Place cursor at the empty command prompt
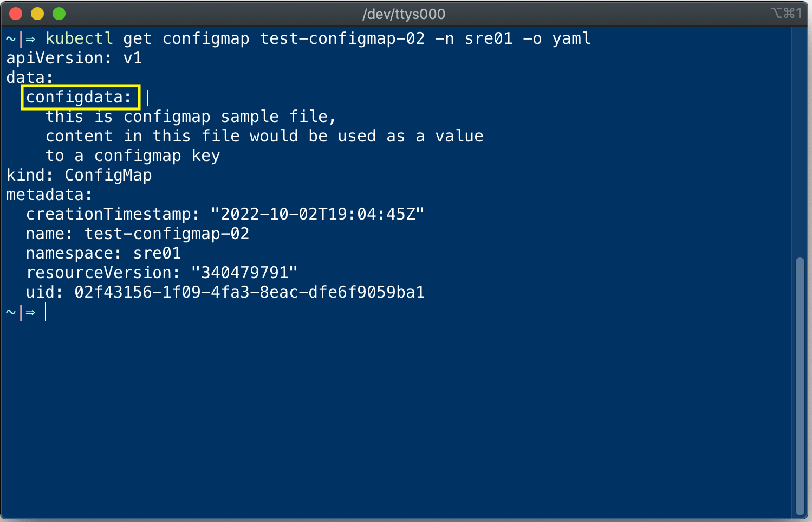The image size is (812, 522). 47,312
